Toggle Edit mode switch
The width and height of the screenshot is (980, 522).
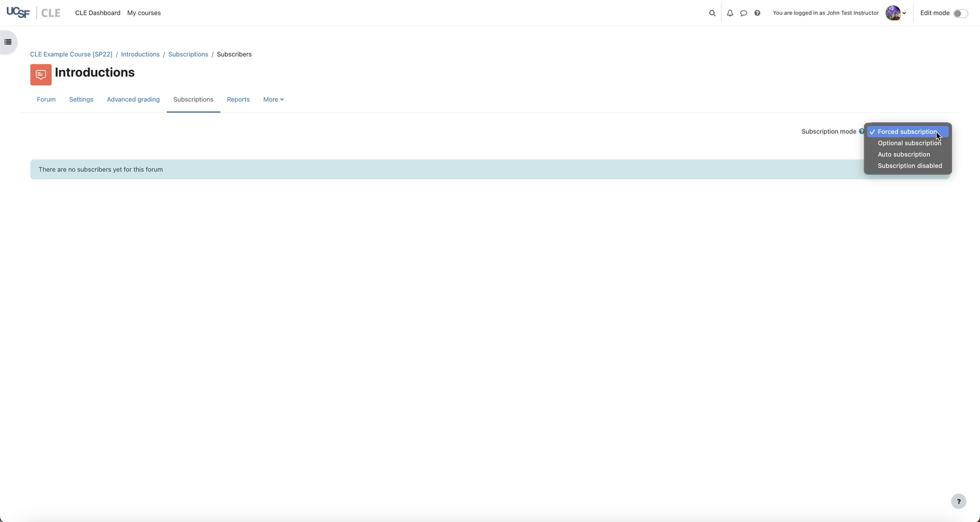click(x=960, y=13)
